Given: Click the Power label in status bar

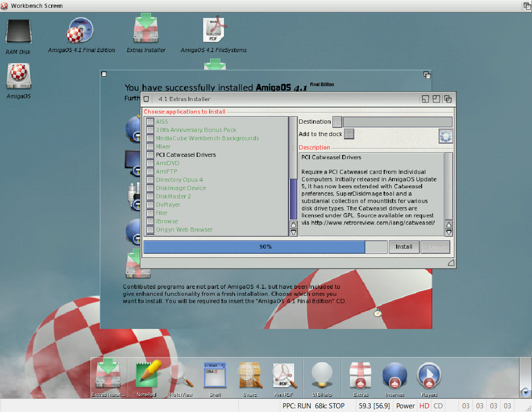Looking at the screenshot, I should tap(405, 406).
